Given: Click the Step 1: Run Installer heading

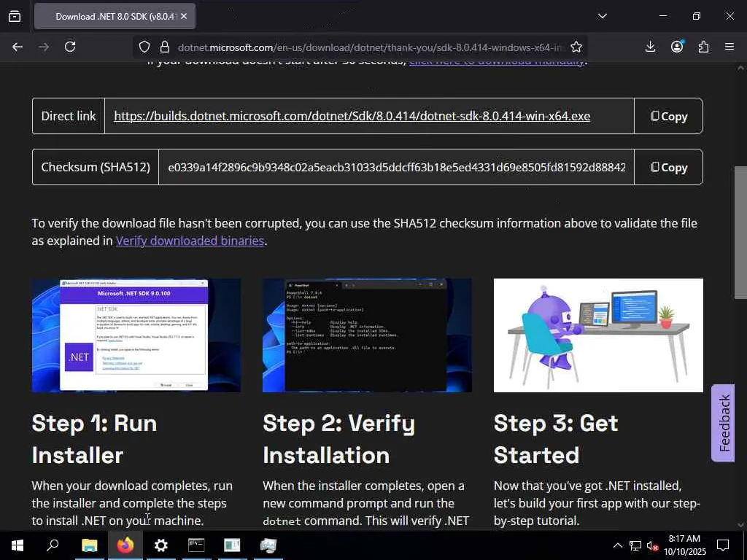Looking at the screenshot, I should click(x=94, y=439).
